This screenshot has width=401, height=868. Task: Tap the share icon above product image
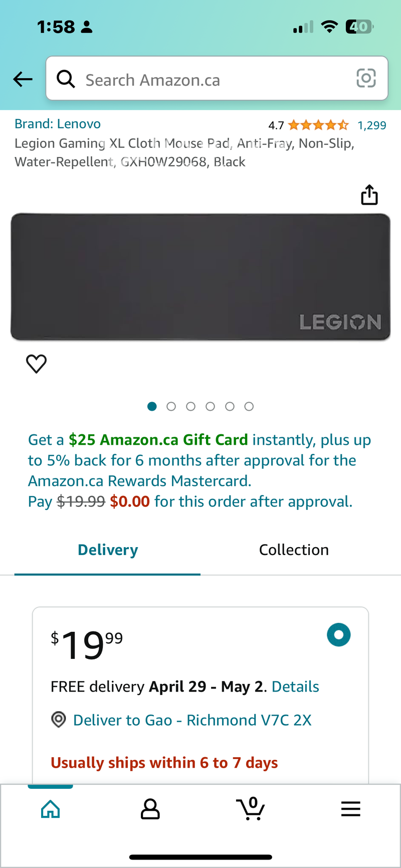coord(369,195)
